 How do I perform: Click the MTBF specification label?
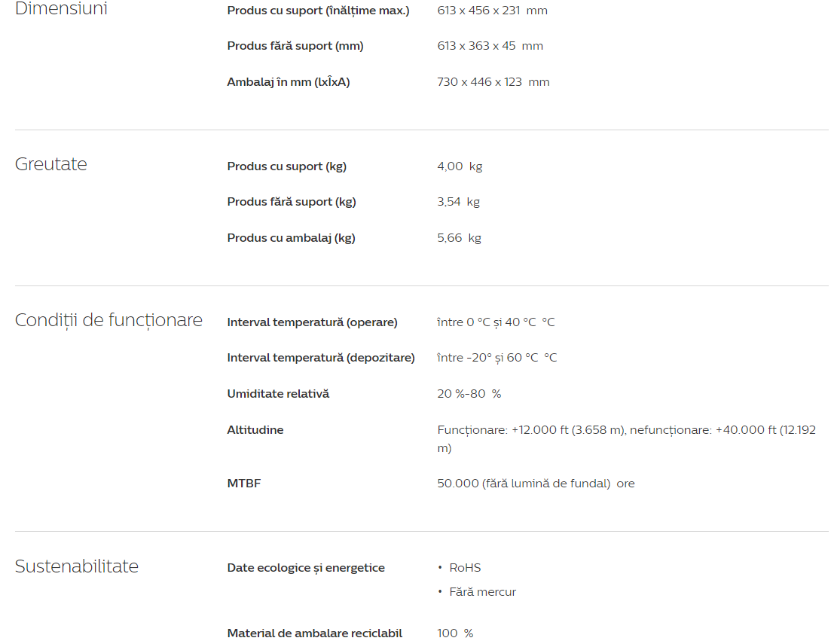[x=244, y=484]
